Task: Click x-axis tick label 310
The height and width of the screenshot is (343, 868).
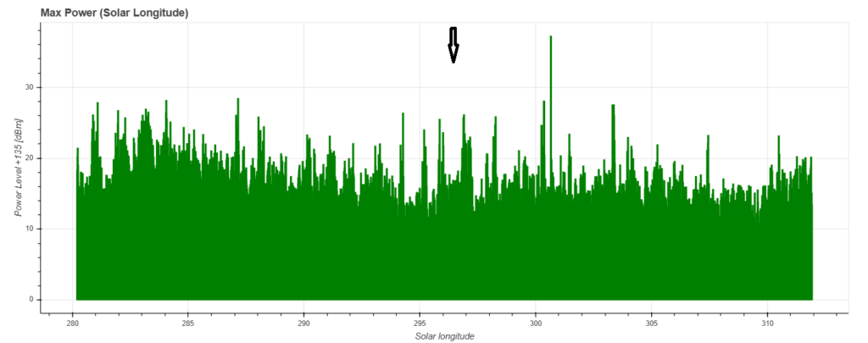Action: click(767, 323)
